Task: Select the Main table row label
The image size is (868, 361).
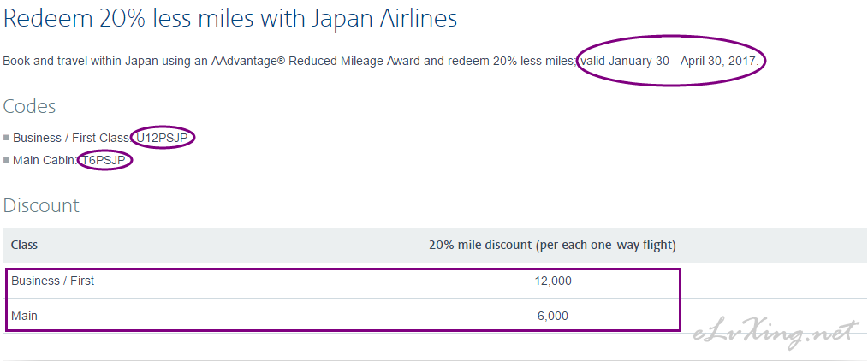Action: tap(24, 317)
